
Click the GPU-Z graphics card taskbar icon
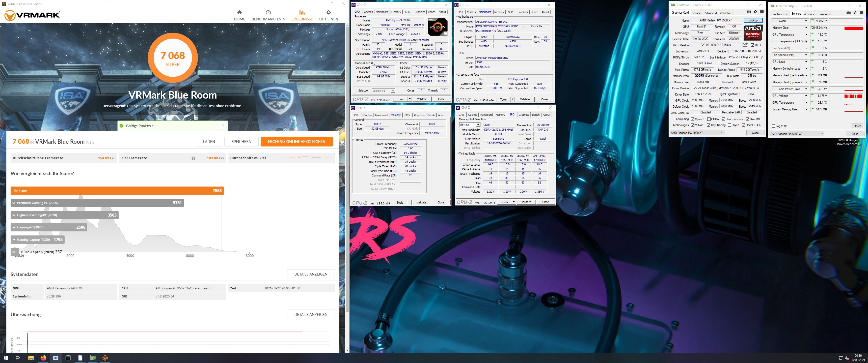93,358
